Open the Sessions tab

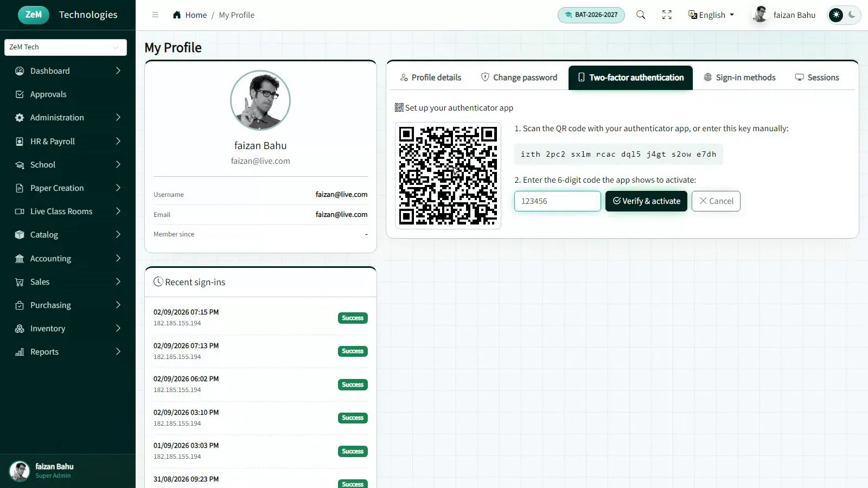tap(817, 78)
